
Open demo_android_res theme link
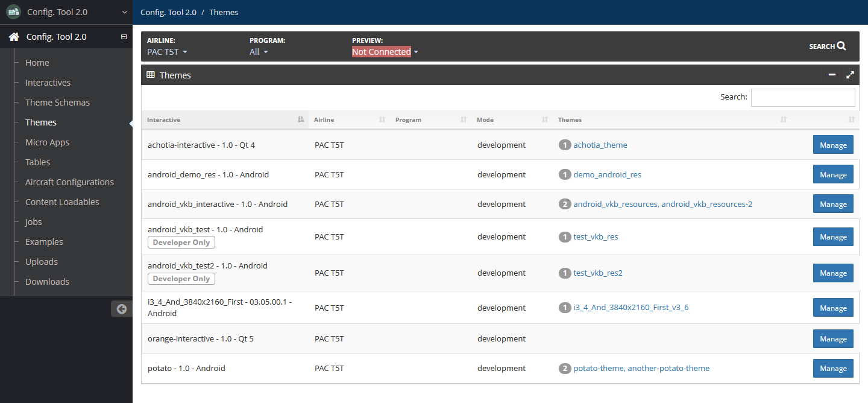click(x=607, y=175)
